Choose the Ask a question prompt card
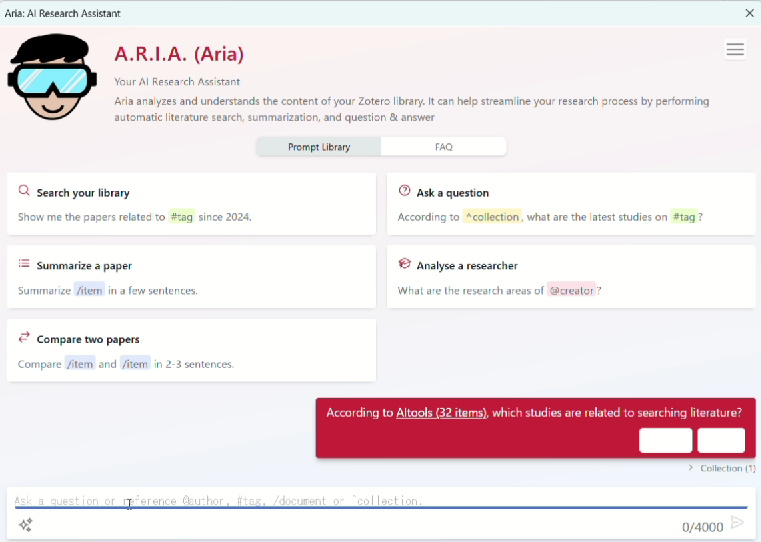Image resolution: width=761 pixels, height=542 pixels. [x=571, y=204]
